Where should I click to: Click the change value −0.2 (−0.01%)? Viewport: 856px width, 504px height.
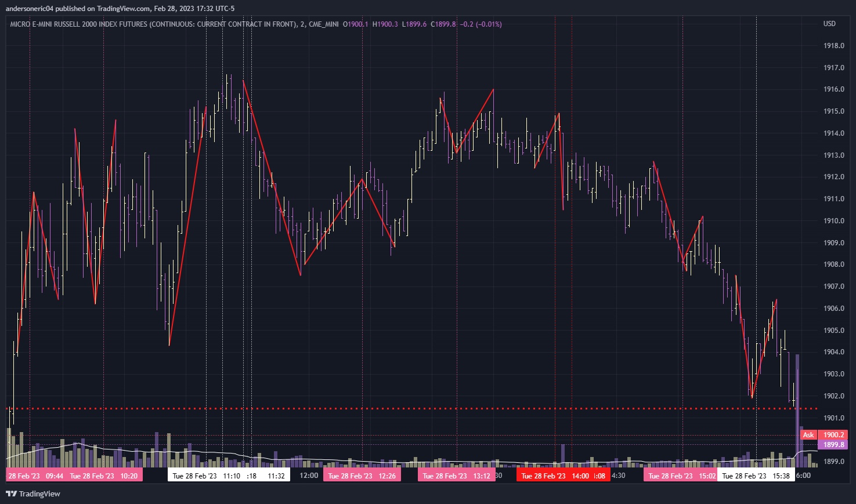(x=481, y=24)
